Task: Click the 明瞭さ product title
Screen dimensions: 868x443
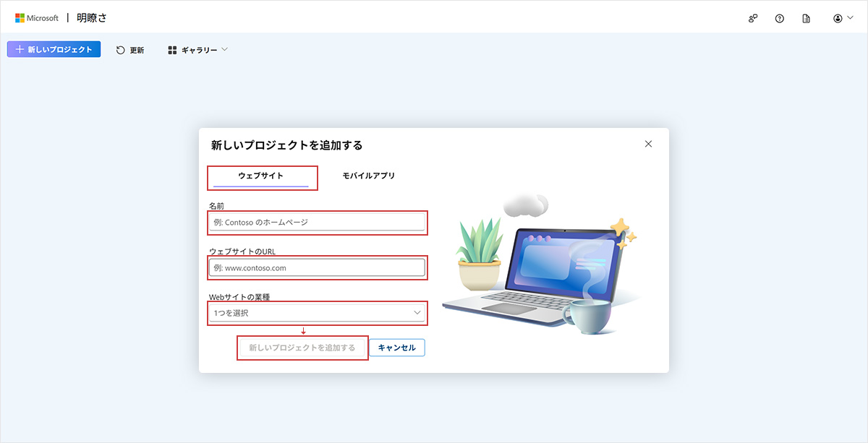Action: click(92, 18)
